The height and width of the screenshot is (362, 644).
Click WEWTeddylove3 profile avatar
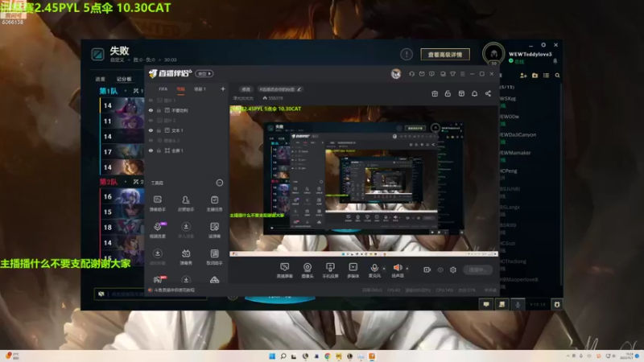(493, 54)
